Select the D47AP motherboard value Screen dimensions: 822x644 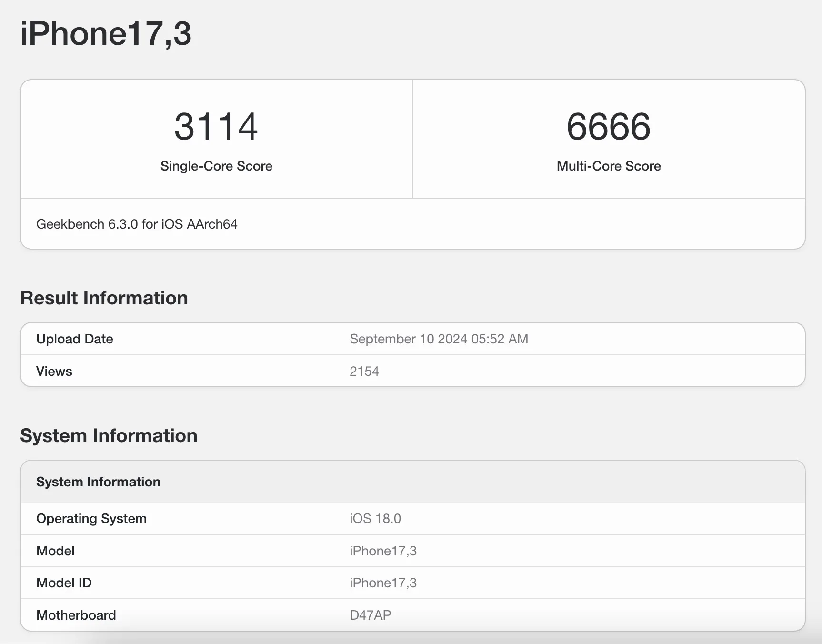[370, 615]
